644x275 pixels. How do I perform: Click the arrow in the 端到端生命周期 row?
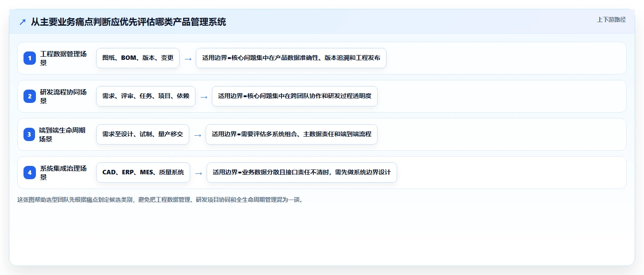[198, 135]
